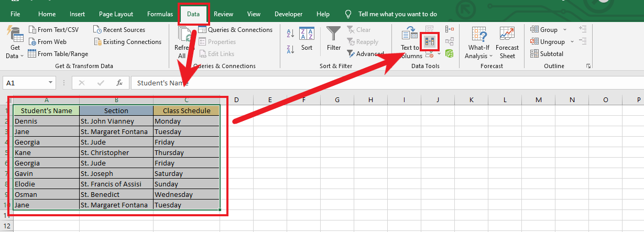Click the Hide Detail icon
This screenshot has width=644, height=232.
583,41
